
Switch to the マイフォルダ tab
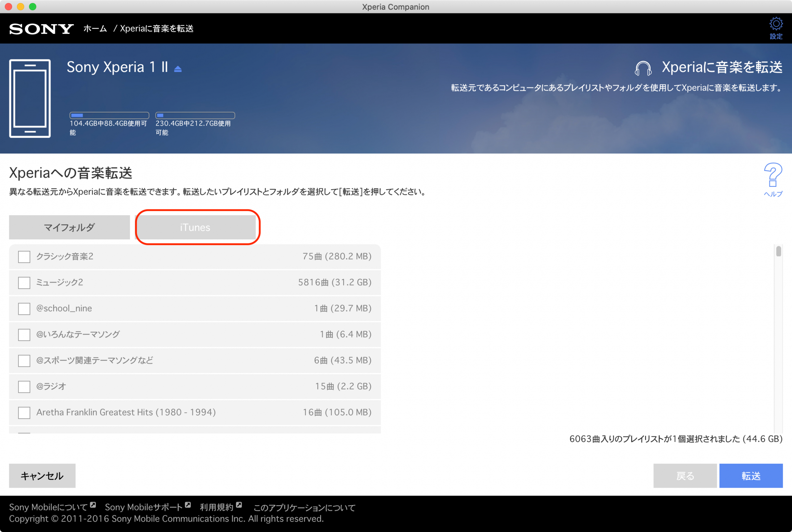point(69,227)
